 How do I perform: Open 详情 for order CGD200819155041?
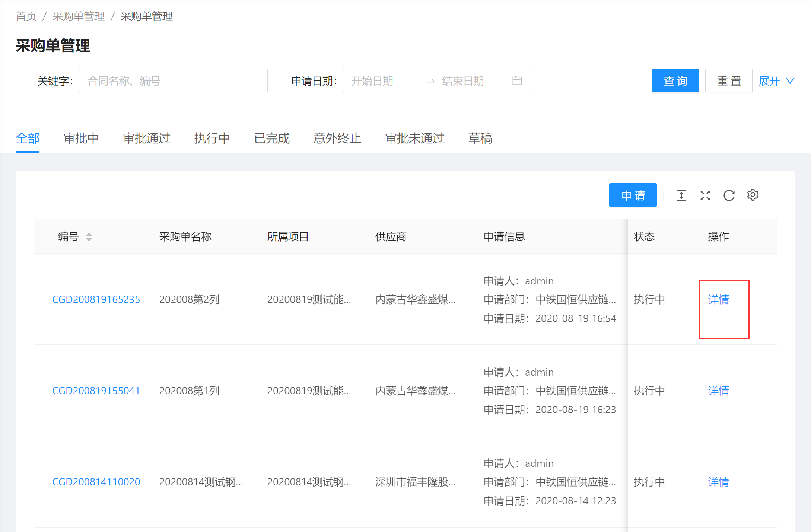tap(718, 391)
